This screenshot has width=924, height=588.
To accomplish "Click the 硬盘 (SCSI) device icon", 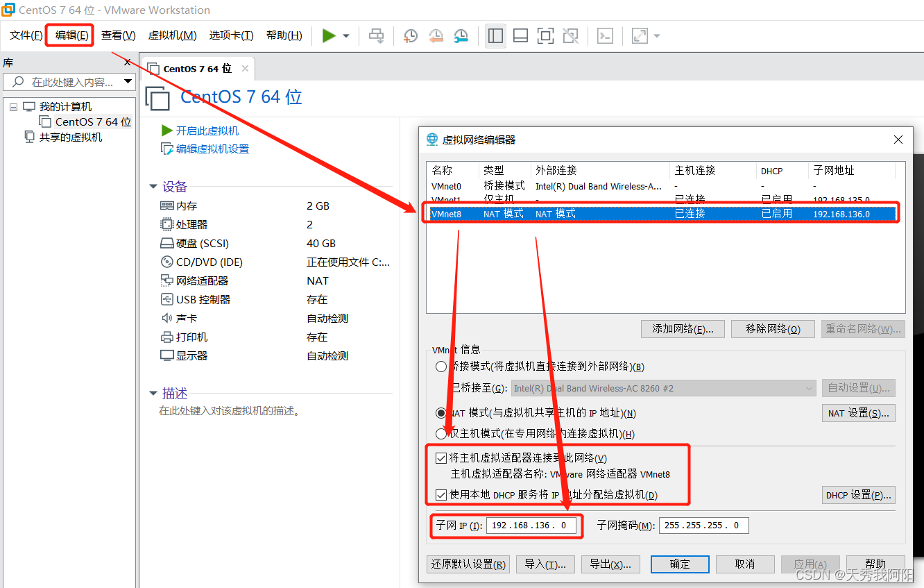I will (x=167, y=243).
